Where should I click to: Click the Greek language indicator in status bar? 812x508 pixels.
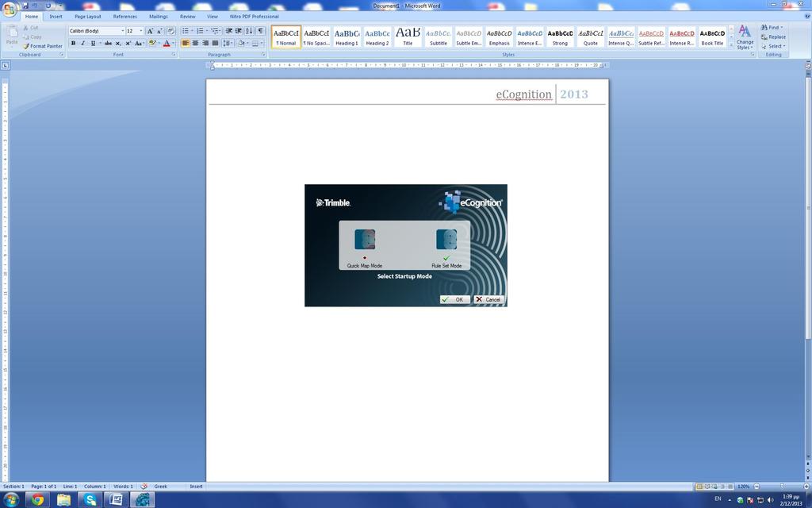pos(160,487)
